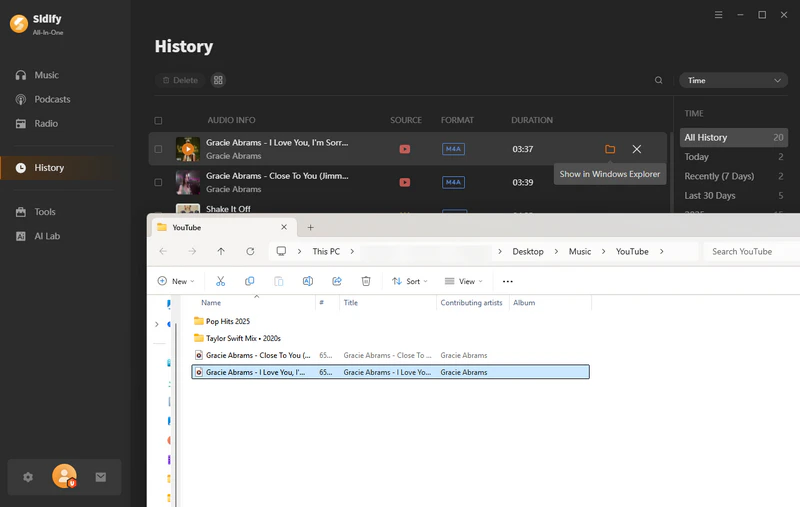Play the first Gracie Abrams track thumbnail
This screenshot has width=800, height=507.
pos(188,149)
